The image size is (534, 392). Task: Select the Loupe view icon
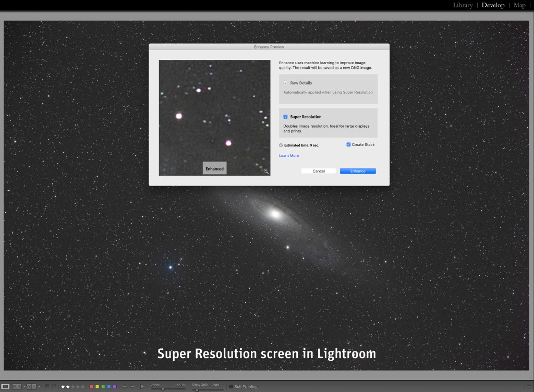tap(5, 386)
